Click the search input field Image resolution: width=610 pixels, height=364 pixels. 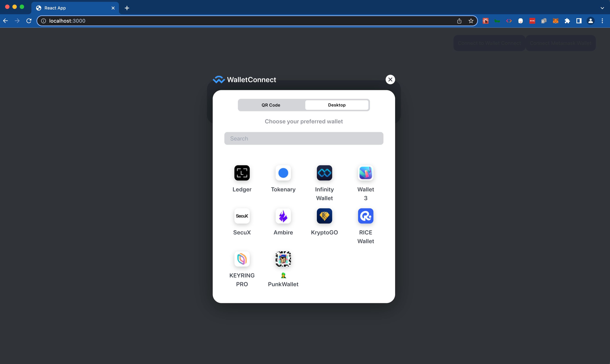pyautogui.click(x=304, y=138)
